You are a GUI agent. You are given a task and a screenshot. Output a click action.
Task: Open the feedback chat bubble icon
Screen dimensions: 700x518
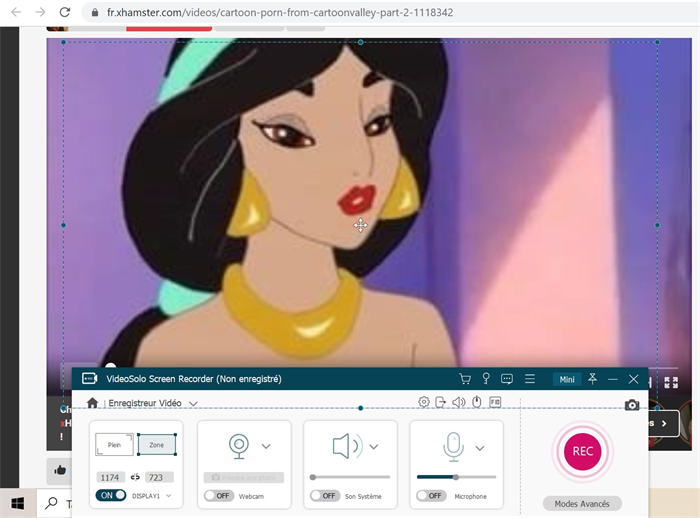pos(507,379)
